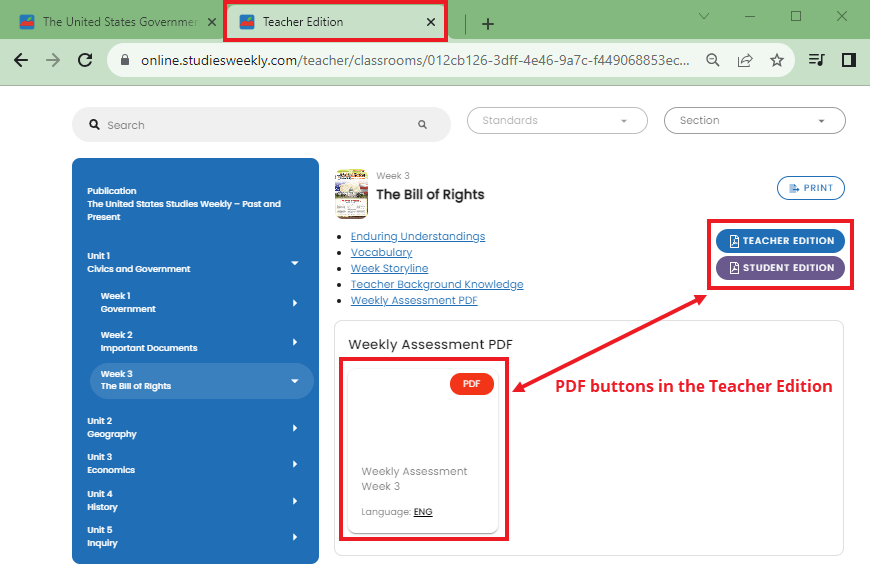This screenshot has height=566, width=870.
Task: Toggle the browser side panel icon
Action: click(x=848, y=60)
